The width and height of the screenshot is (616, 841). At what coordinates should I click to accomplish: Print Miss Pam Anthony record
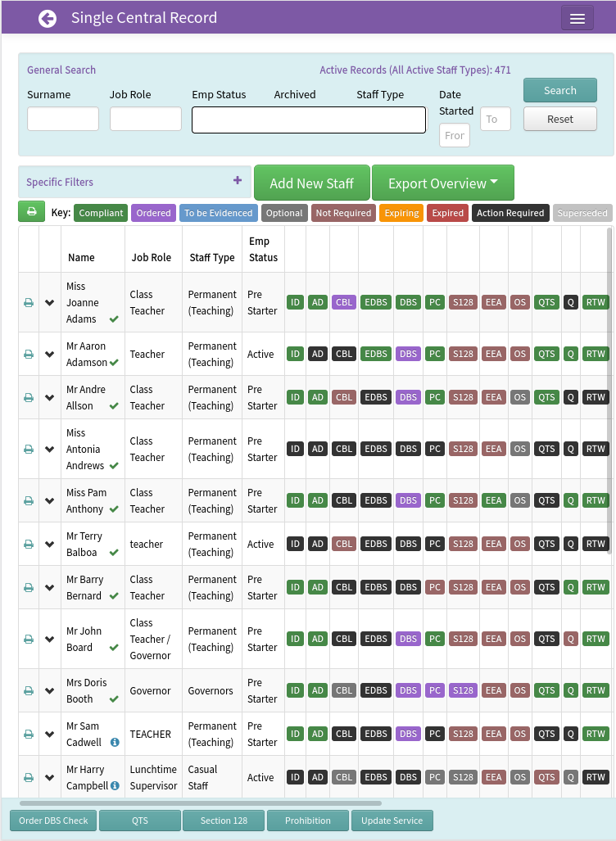[29, 501]
